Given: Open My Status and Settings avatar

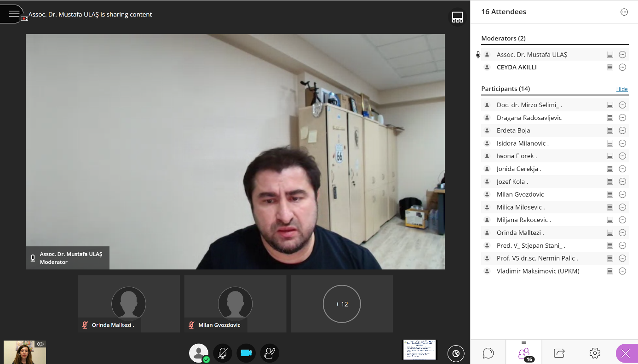Looking at the screenshot, I should pyautogui.click(x=198, y=353).
